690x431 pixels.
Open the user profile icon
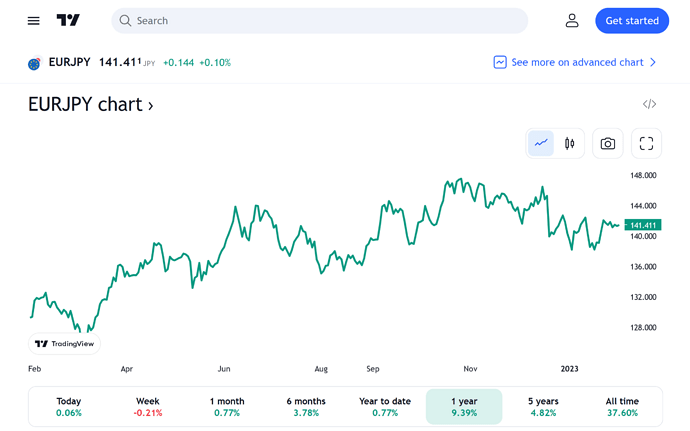click(x=572, y=21)
